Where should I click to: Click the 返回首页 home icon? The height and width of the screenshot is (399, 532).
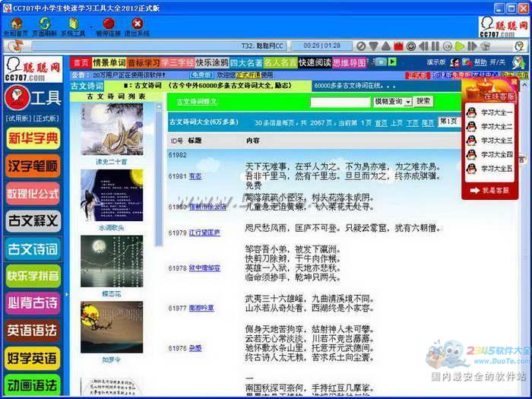point(16,24)
